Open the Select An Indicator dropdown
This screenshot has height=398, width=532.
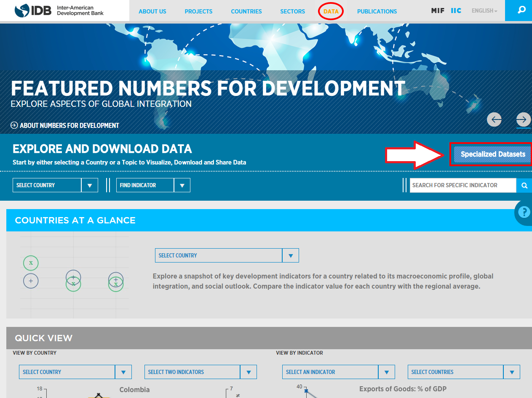[386, 372]
